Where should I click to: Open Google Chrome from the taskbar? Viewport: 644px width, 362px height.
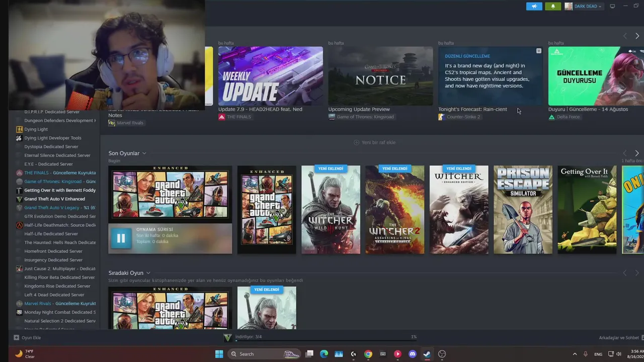click(368, 354)
